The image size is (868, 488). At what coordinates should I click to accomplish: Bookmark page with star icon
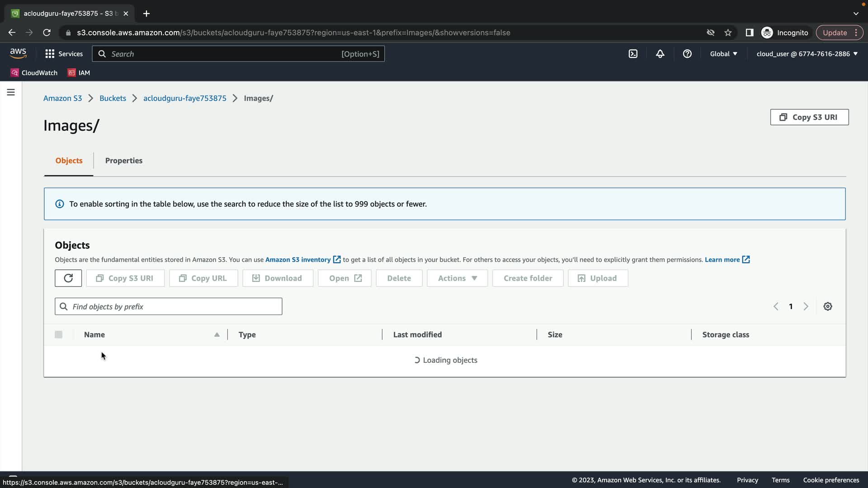728,33
